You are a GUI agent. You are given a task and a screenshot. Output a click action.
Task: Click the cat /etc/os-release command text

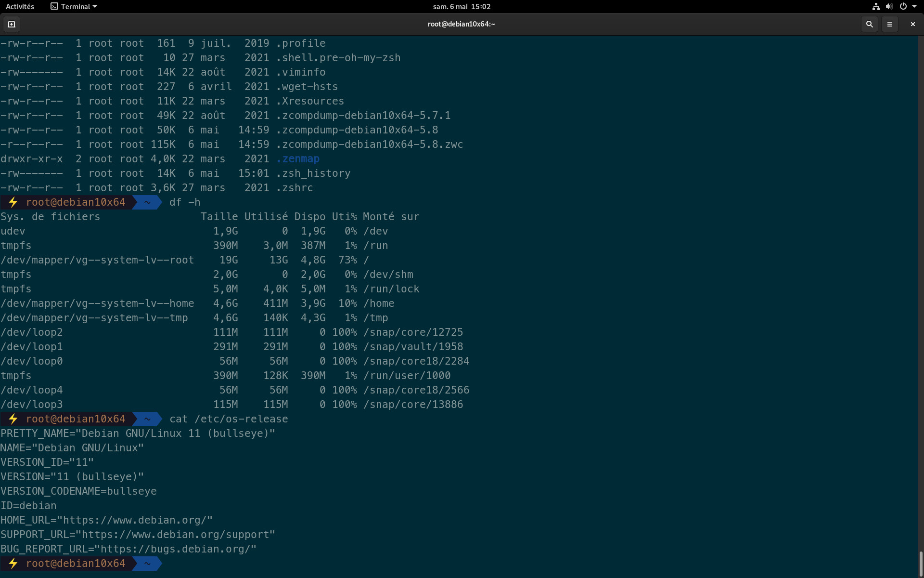click(229, 419)
